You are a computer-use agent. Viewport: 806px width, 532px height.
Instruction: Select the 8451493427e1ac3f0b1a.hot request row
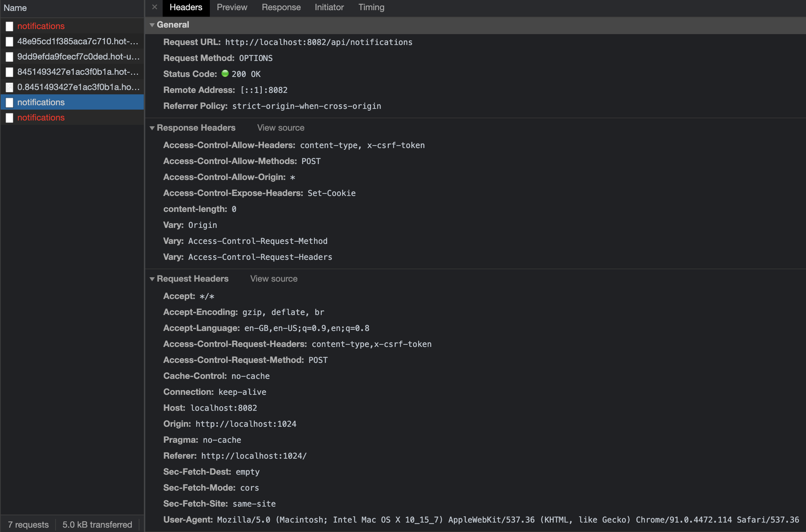78,72
